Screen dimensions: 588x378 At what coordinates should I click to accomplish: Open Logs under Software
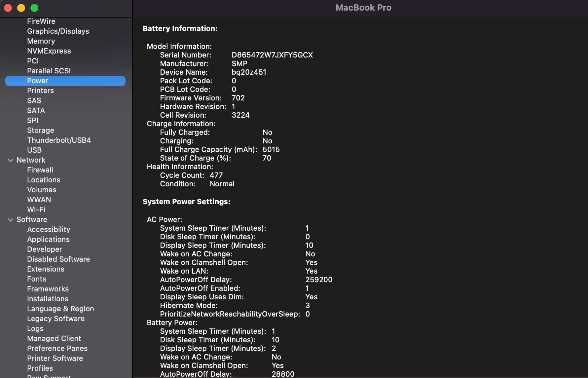click(x=35, y=328)
